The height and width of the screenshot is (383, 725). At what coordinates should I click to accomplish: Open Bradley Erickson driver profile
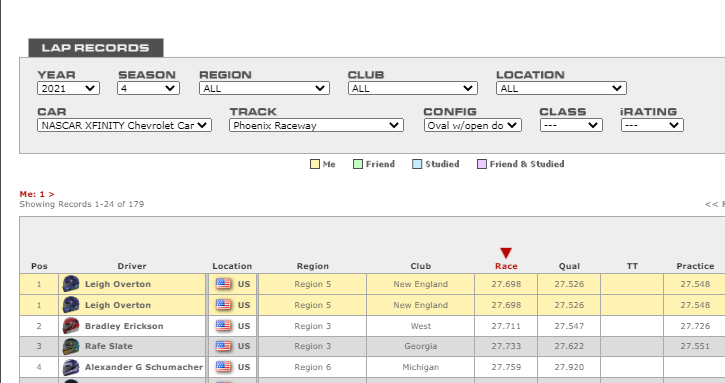(x=124, y=326)
